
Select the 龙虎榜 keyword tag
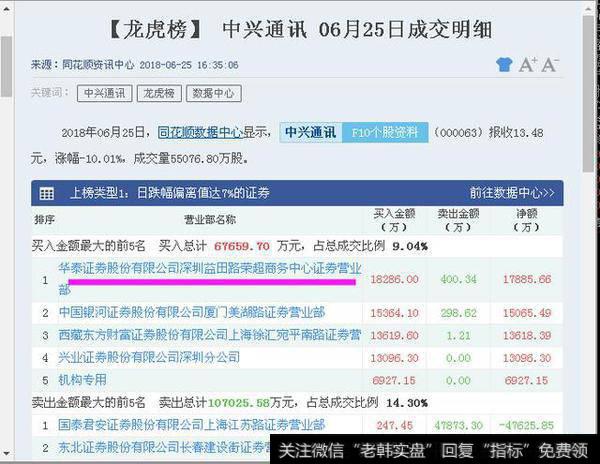159,93
